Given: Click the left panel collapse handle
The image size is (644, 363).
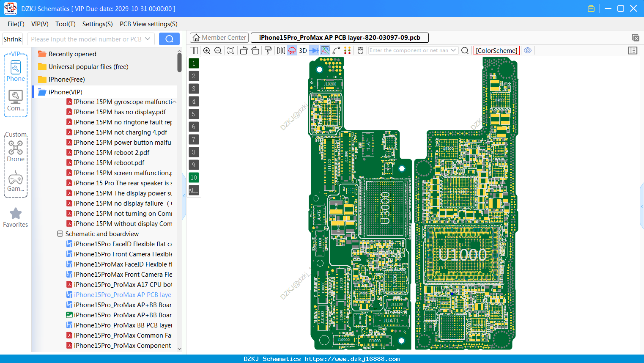Looking at the screenshot, I should pyautogui.click(x=184, y=196).
